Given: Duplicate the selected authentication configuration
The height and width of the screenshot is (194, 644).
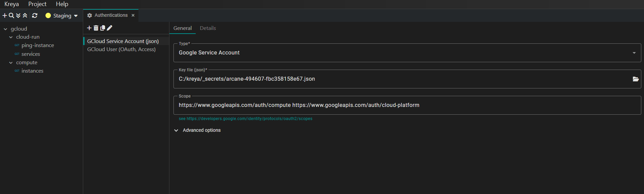Looking at the screenshot, I should click(103, 28).
